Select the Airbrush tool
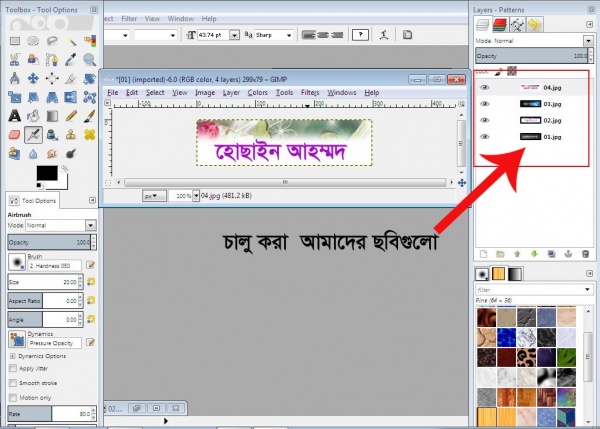This screenshot has width=600, height=429. coord(33,135)
